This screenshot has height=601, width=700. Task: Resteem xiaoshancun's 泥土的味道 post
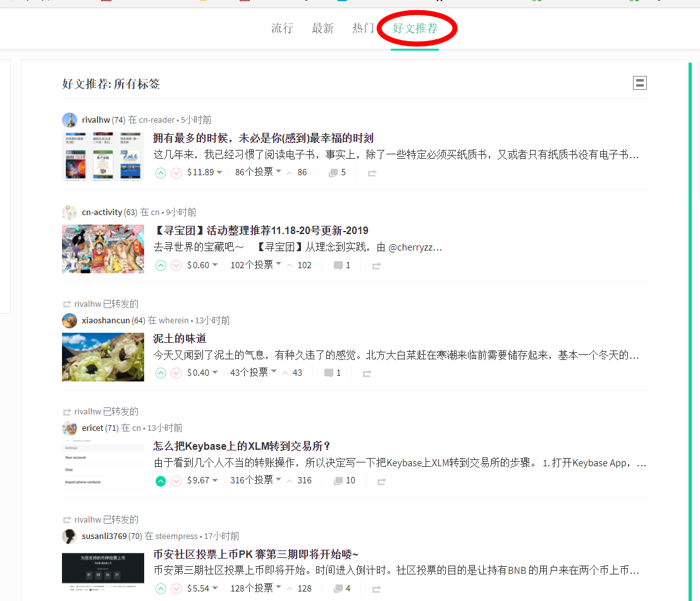coord(366,373)
